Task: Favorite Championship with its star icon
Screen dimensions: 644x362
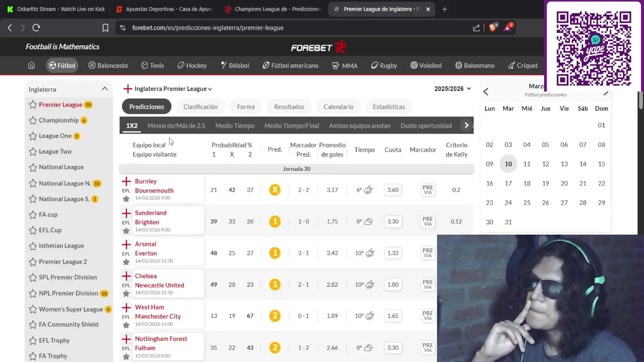Action: [x=33, y=120]
